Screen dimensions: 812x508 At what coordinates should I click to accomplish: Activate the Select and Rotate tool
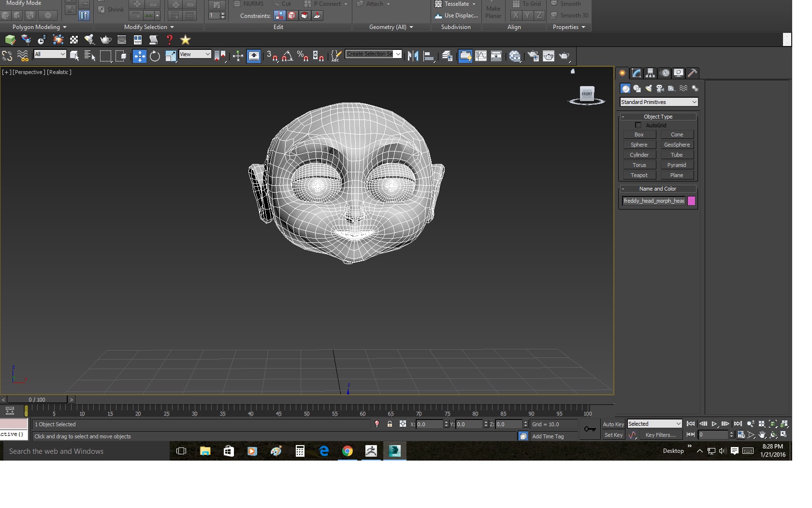[155, 56]
